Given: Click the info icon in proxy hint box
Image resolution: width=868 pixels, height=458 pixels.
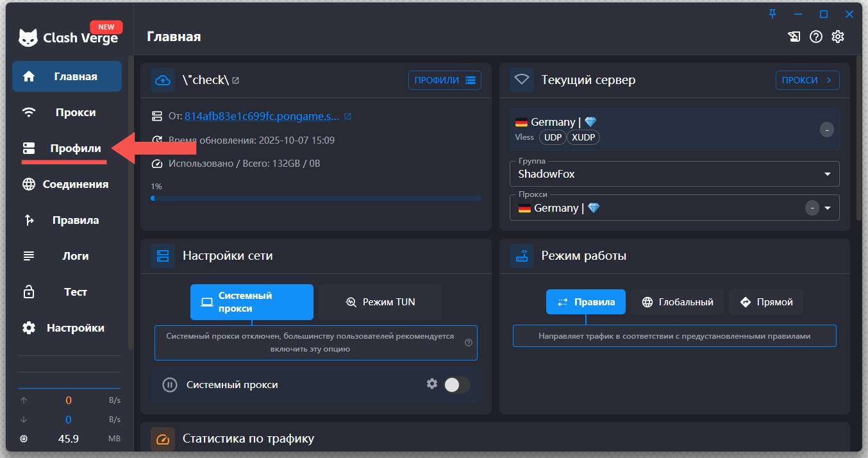Looking at the screenshot, I should 468,343.
